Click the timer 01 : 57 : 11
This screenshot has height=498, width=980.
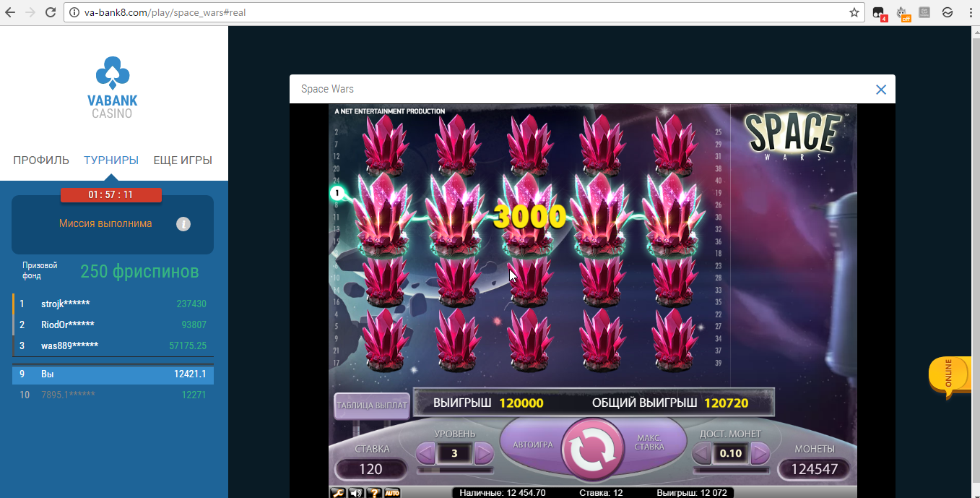[110, 195]
